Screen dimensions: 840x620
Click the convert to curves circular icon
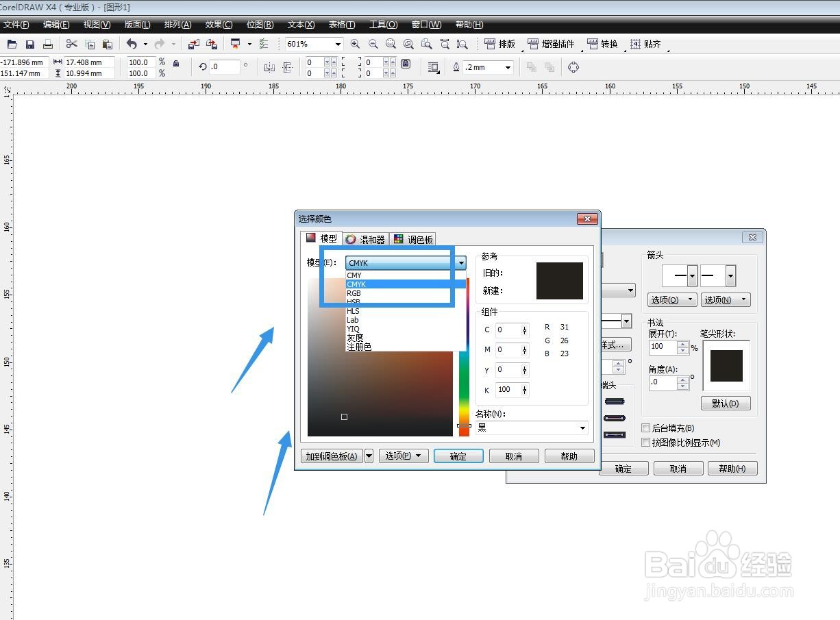click(573, 67)
